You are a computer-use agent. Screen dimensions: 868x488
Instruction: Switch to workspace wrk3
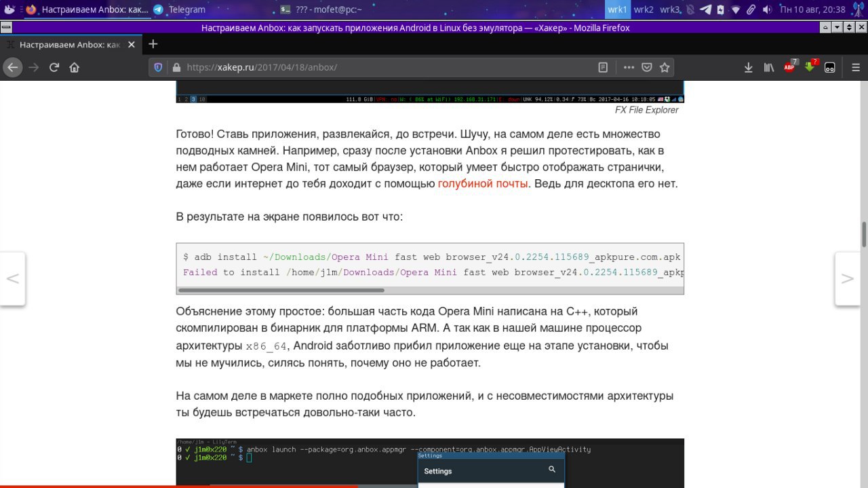tap(670, 10)
